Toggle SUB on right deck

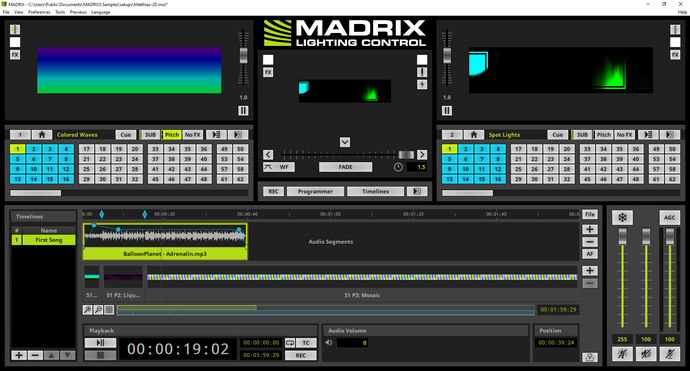[x=582, y=135]
